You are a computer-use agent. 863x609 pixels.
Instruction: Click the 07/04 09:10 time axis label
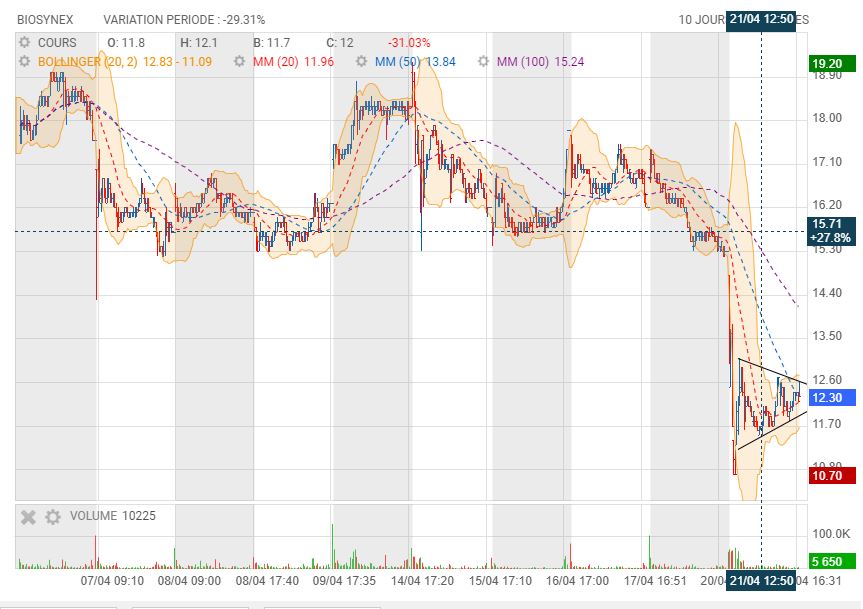[x=112, y=580]
